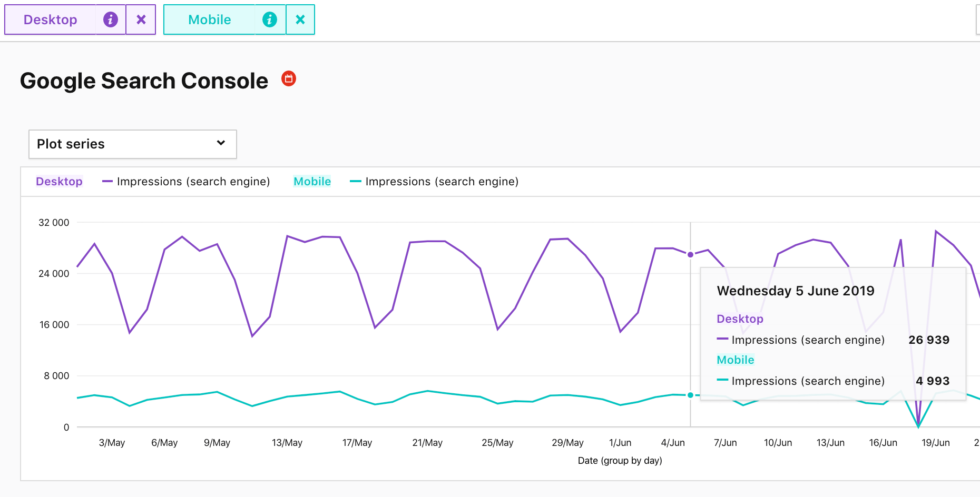Click the 19/Jun x-axis date label

tap(935, 443)
